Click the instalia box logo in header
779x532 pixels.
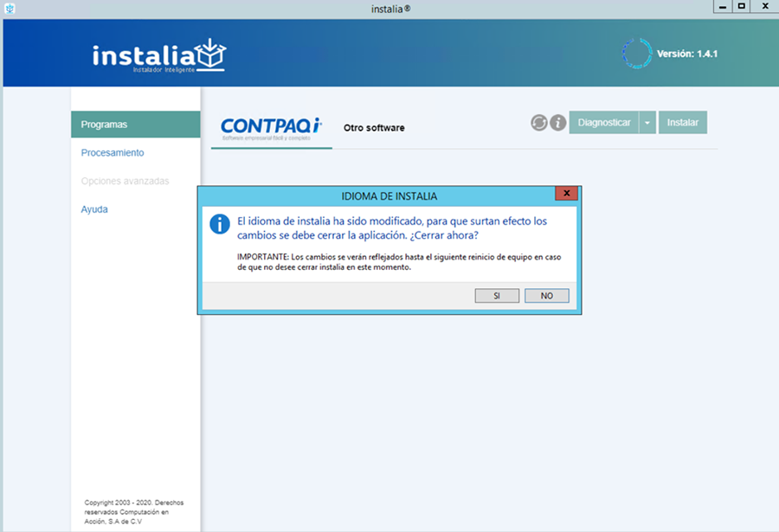pos(210,54)
